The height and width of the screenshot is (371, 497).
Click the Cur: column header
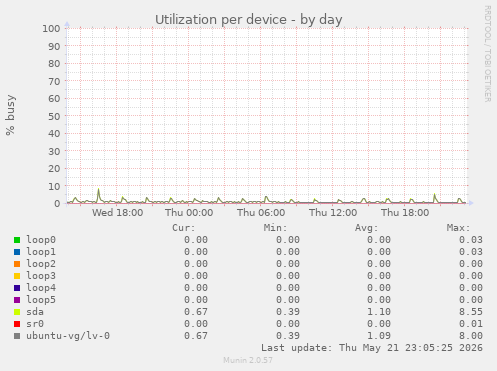pos(184,228)
